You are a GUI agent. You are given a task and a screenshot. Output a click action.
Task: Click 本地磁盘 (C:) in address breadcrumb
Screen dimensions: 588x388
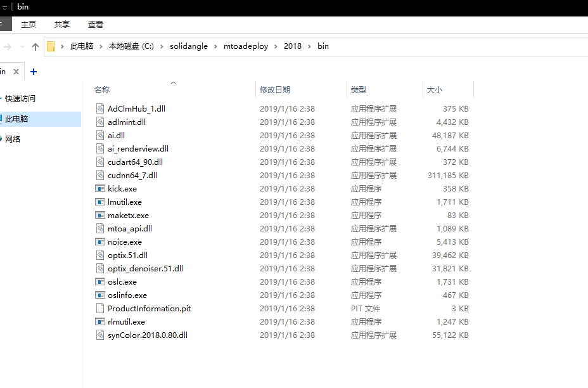click(x=131, y=46)
